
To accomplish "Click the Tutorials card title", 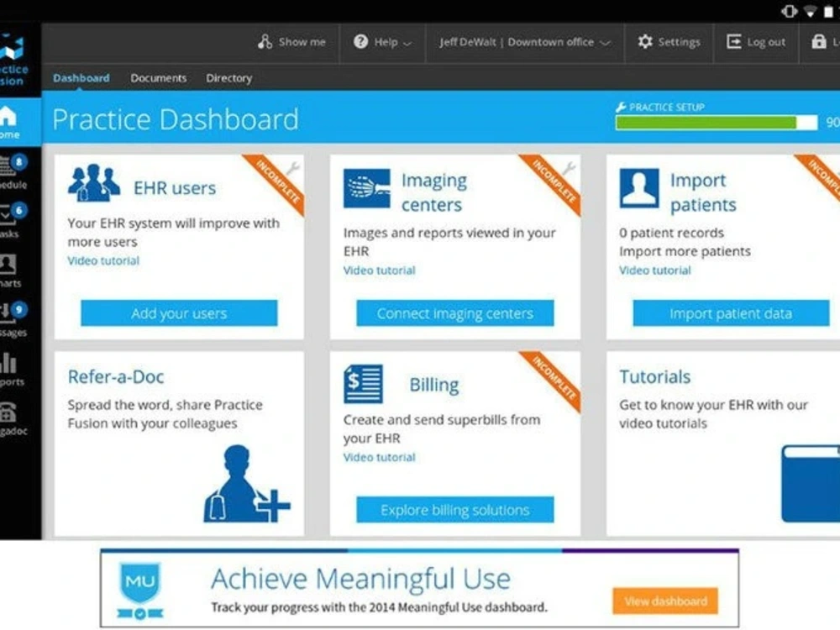I will [654, 376].
